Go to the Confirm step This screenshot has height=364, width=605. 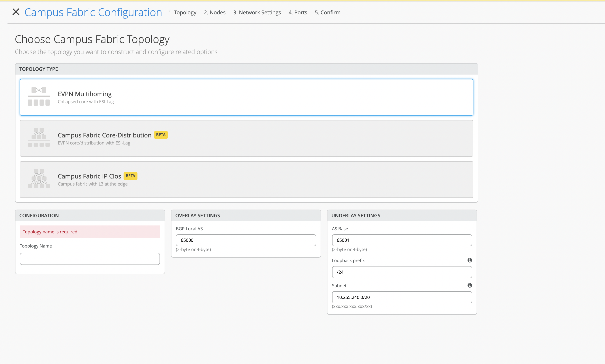click(x=327, y=13)
